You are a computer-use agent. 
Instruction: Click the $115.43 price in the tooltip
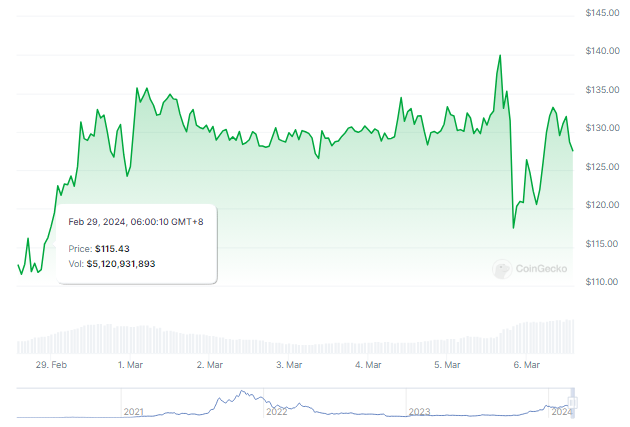[x=114, y=247]
